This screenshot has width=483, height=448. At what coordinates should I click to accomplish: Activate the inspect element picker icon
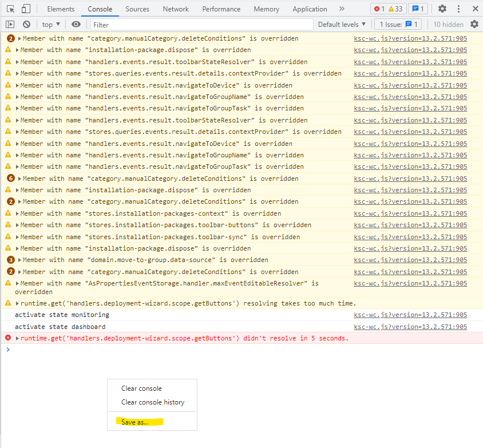[x=11, y=9]
